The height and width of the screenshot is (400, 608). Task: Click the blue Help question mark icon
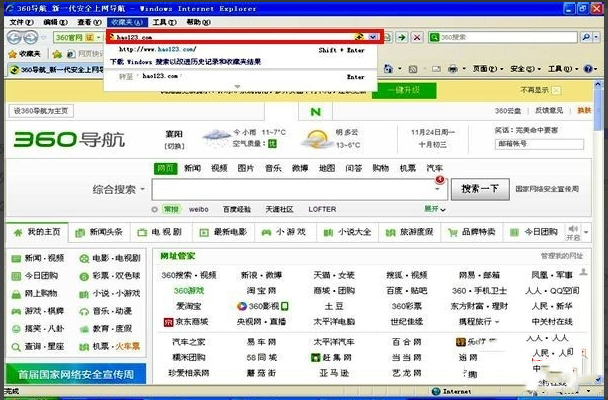point(588,69)
